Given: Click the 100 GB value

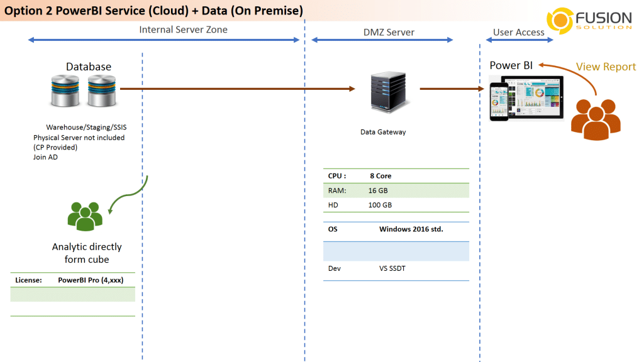Looking at the screenshot, I should point(380,205).
